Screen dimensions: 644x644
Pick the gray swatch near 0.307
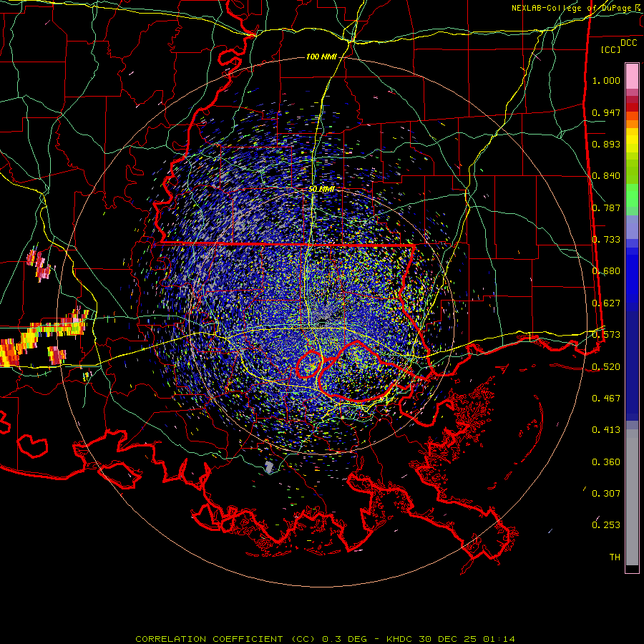(632, 497)
